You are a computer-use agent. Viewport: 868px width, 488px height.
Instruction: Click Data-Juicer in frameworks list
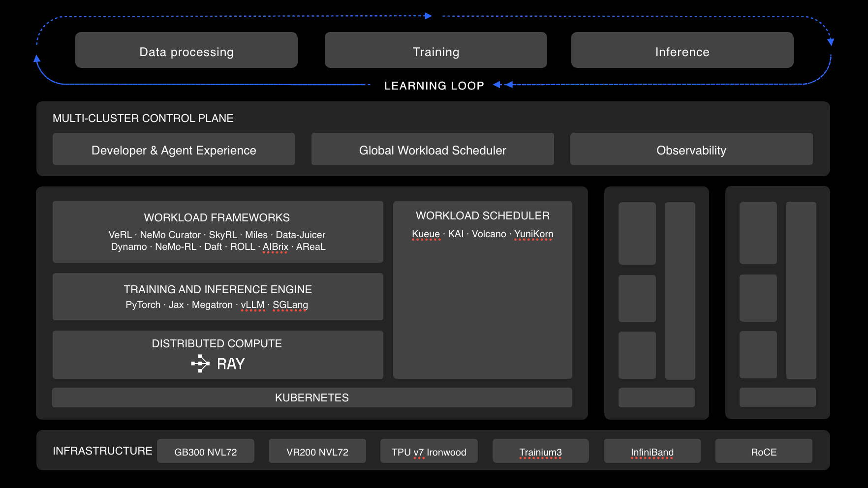301,235
